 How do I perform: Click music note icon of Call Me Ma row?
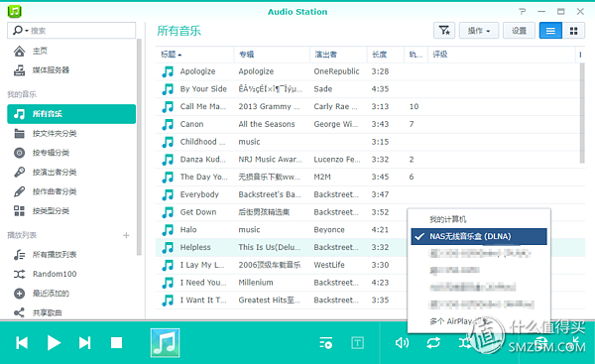pyautogui.click(x=168, y=107)
